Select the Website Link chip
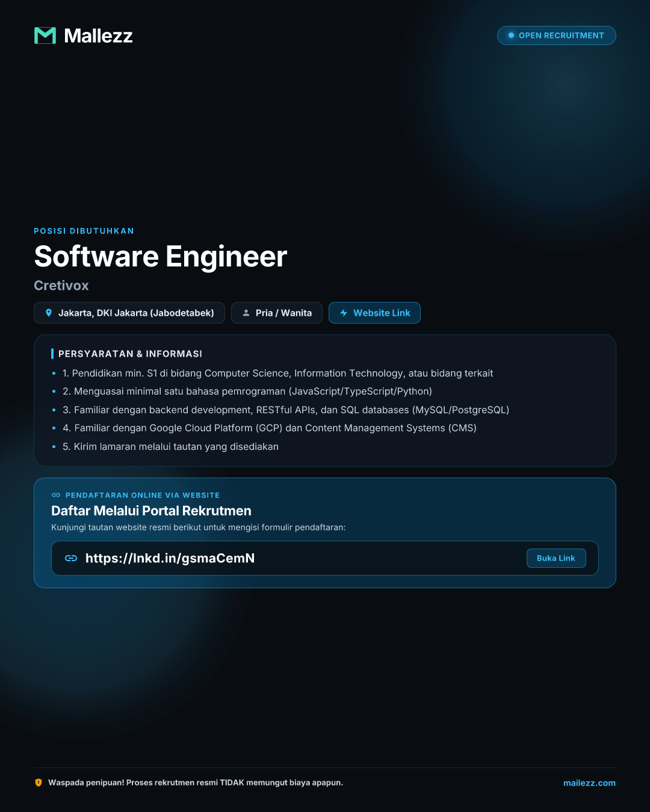Viewport: 650px width, 812px height. 374,313
